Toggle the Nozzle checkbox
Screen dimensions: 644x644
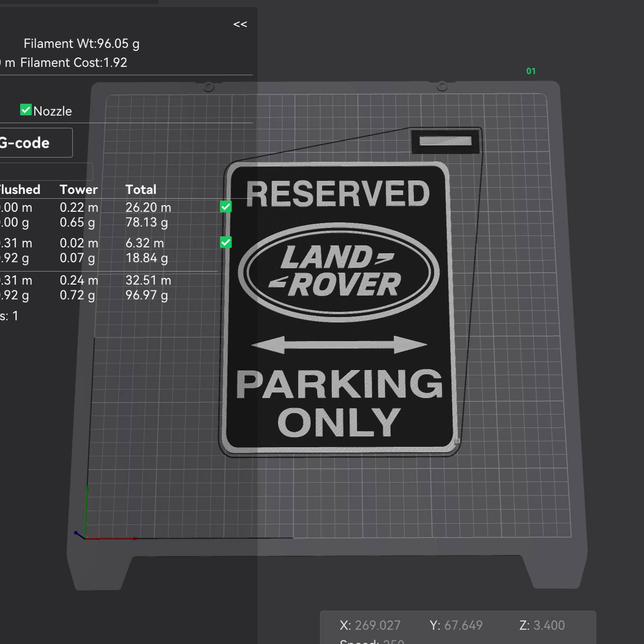[x=26, y=110]
